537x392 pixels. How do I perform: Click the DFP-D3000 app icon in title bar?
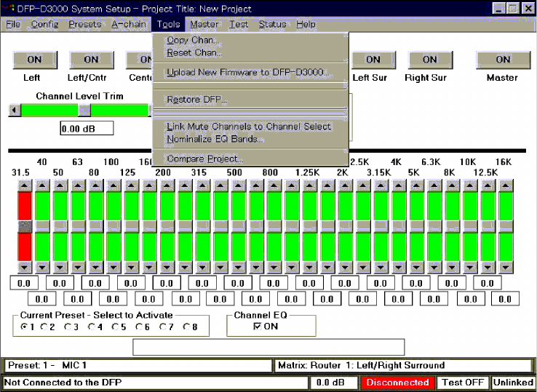point(9,9)
